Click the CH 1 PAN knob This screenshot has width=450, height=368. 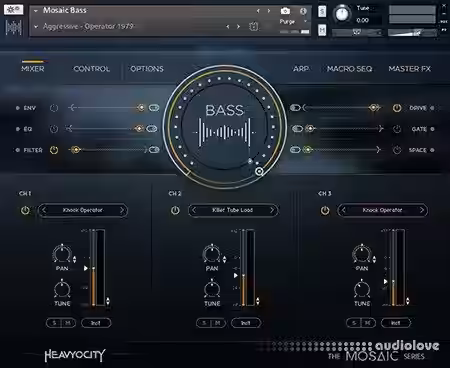(x=62, y=254)
